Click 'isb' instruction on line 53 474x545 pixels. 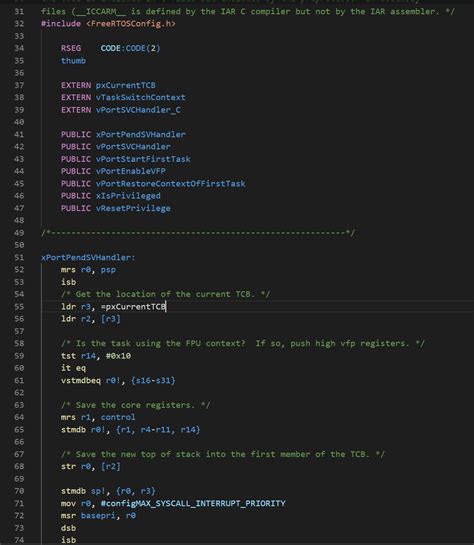click(x=68, y=282)
